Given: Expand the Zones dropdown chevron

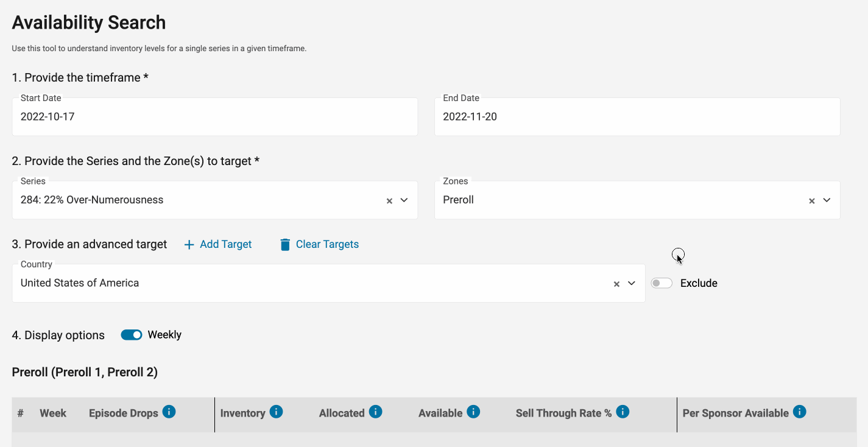Looking at the screenshot, I should point(827,200).
